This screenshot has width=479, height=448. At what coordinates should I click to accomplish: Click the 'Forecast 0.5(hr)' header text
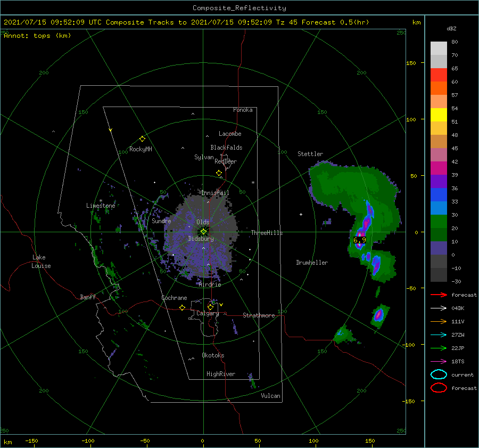(x=335, y=22)
